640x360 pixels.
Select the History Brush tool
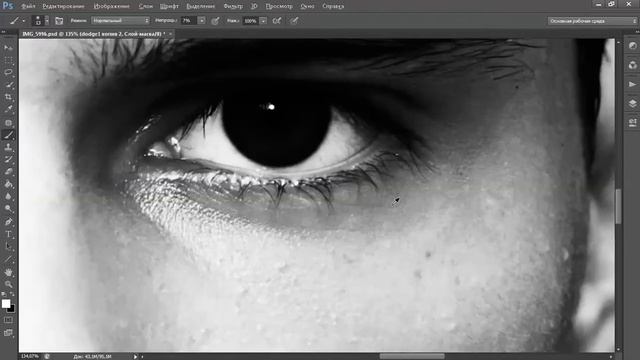coord(8,159)
